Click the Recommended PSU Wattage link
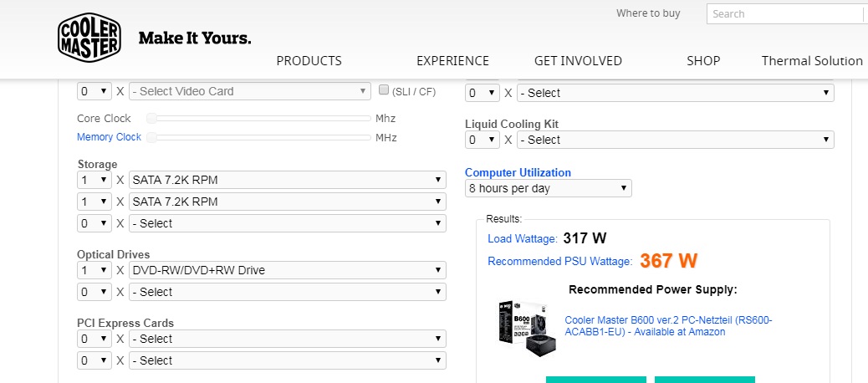 click(x=559, y=262)
